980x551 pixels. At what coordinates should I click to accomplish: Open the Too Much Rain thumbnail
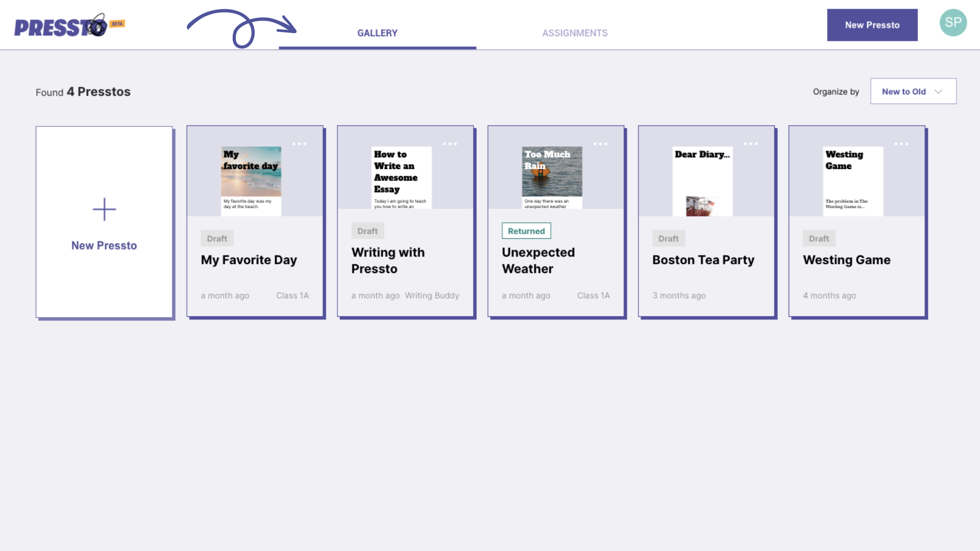552,178
